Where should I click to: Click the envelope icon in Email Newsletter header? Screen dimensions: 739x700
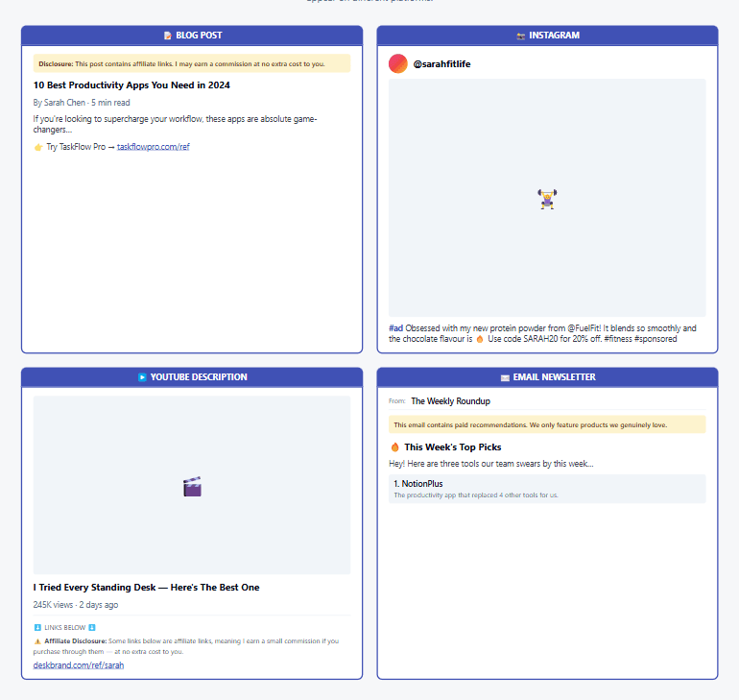(505, 377)
